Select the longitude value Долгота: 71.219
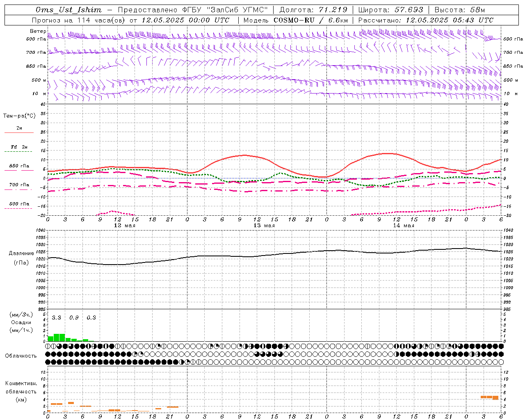Viewport: 525px width, 420px height. pyautogui.click(x=313, y=10)
